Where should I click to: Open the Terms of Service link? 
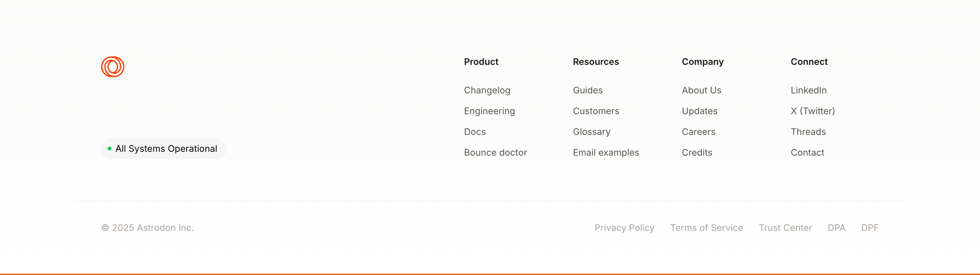(x=706, y=228)
